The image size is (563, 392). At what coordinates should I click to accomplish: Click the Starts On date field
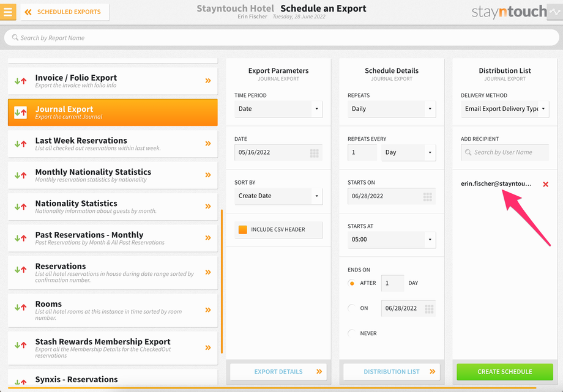[392, 196]
